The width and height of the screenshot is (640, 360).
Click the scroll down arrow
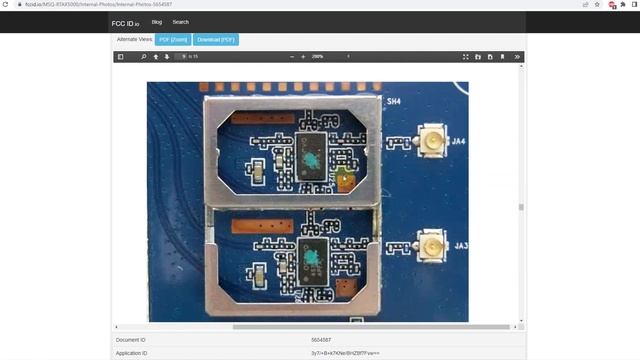(x=521, y=321)
